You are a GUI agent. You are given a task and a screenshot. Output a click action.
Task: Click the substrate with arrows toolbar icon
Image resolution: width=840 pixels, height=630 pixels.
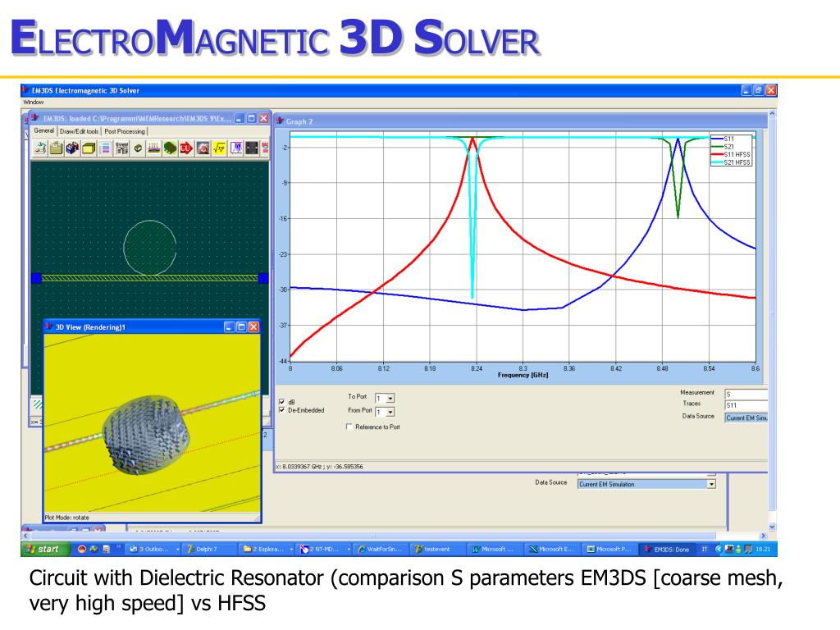point(153,148)
